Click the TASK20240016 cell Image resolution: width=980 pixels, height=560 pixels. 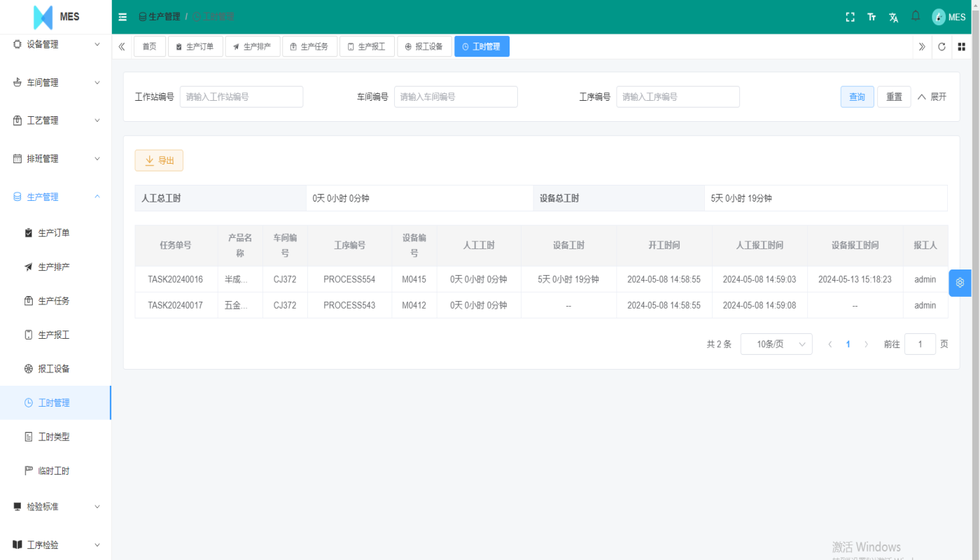pos(176,279)
